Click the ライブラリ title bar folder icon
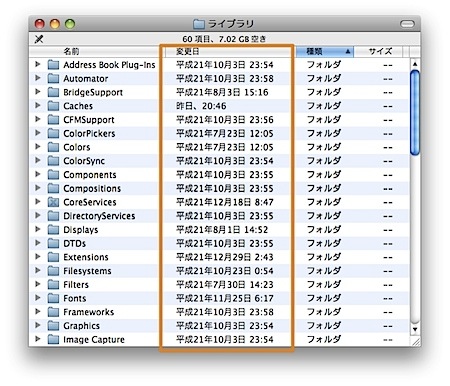The width and height of the screenshot is (450, 386). [x=199, y=24]
